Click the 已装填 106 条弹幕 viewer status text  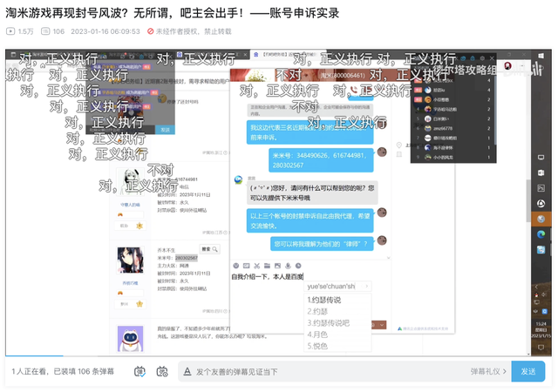coord(84,371)
